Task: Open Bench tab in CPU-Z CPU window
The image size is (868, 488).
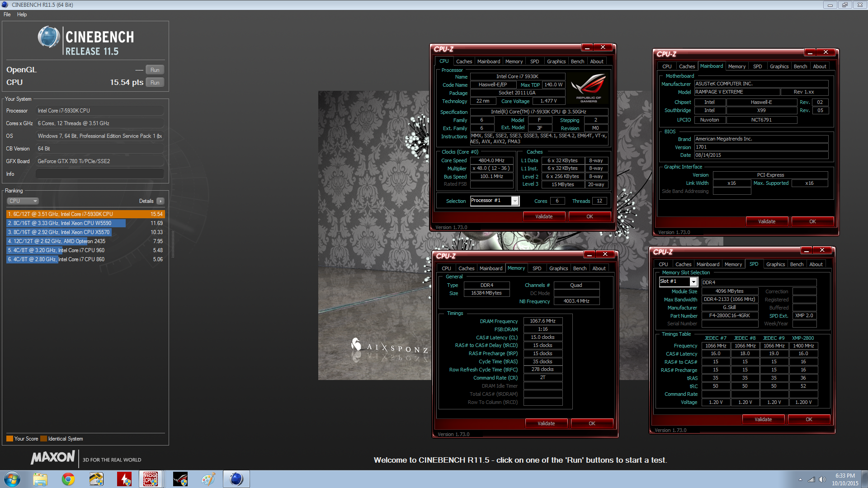Action: pyautogui.click(x=577, y=61)
